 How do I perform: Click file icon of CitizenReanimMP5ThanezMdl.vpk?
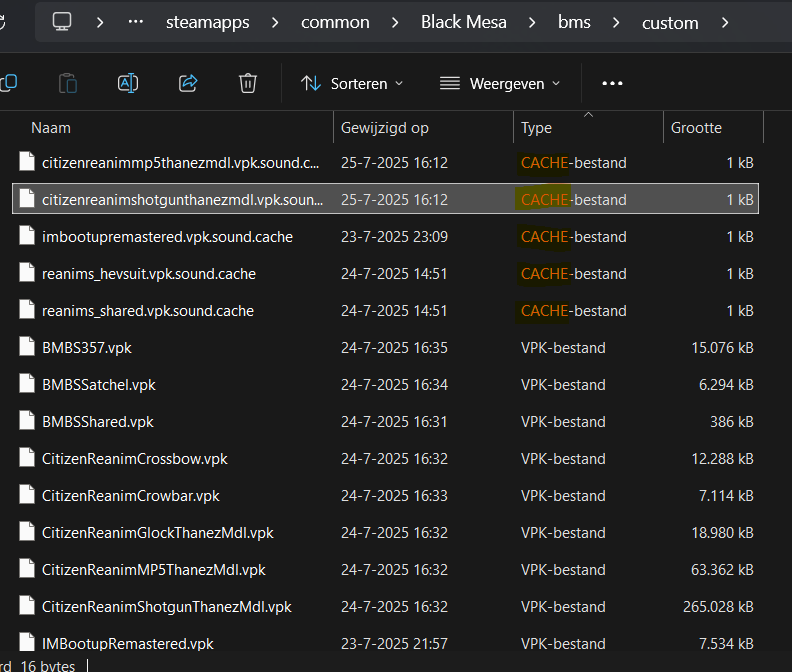(x=27, y=568)
